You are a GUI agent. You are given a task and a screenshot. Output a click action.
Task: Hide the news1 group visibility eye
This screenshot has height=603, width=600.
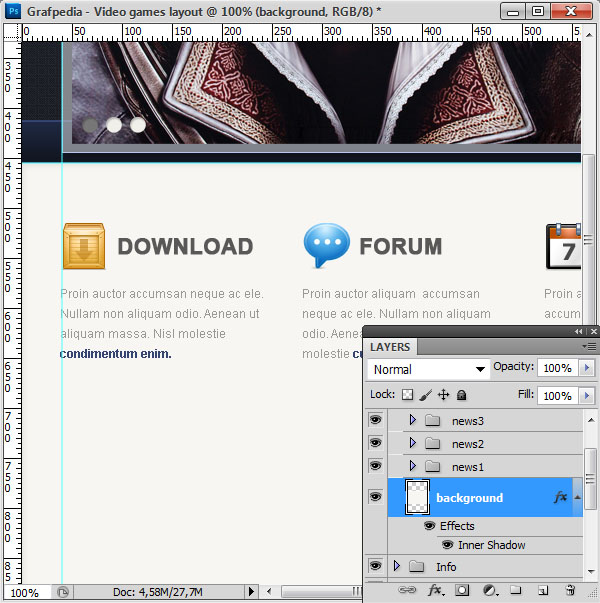point(375,466)
